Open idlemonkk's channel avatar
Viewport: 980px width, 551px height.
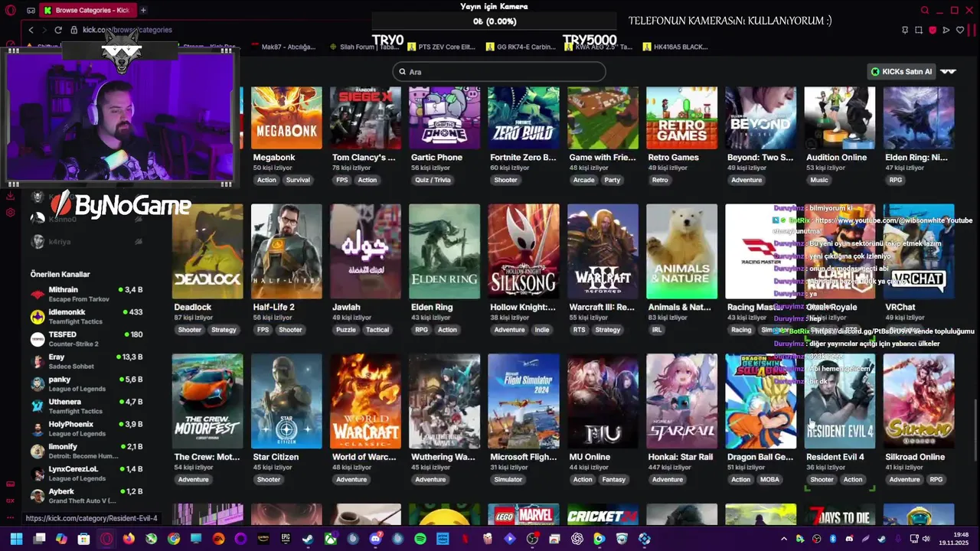tap(38, 317)
